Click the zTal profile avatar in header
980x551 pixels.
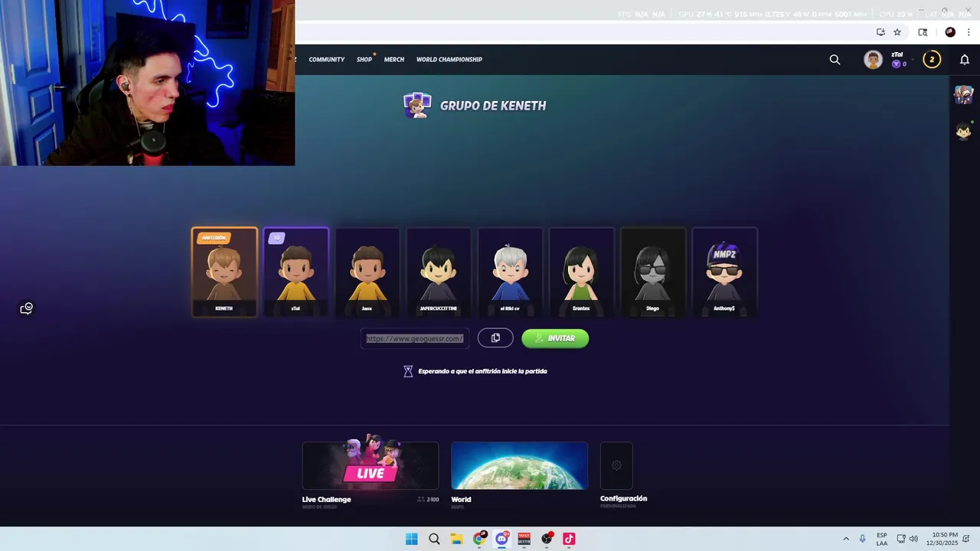click(x=873, y=60)
